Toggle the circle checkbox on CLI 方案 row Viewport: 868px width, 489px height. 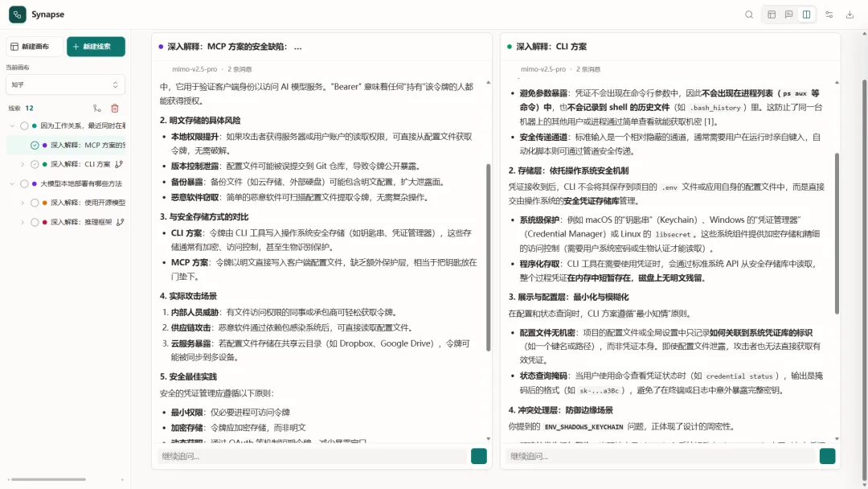(35, 165)
